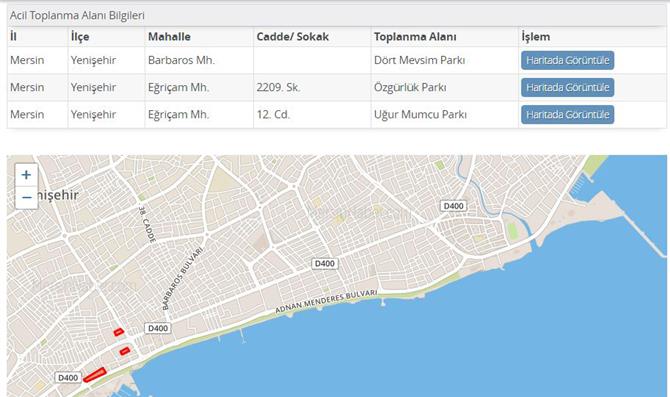Click the D400 shield beside Barbaros Bulvarı
The height and width of the screenshot is (397, 670).
point(158,328)
